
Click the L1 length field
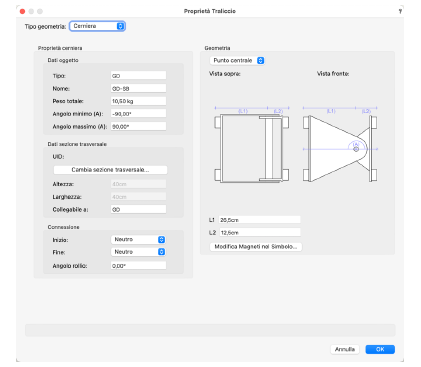tap(260, 220)
